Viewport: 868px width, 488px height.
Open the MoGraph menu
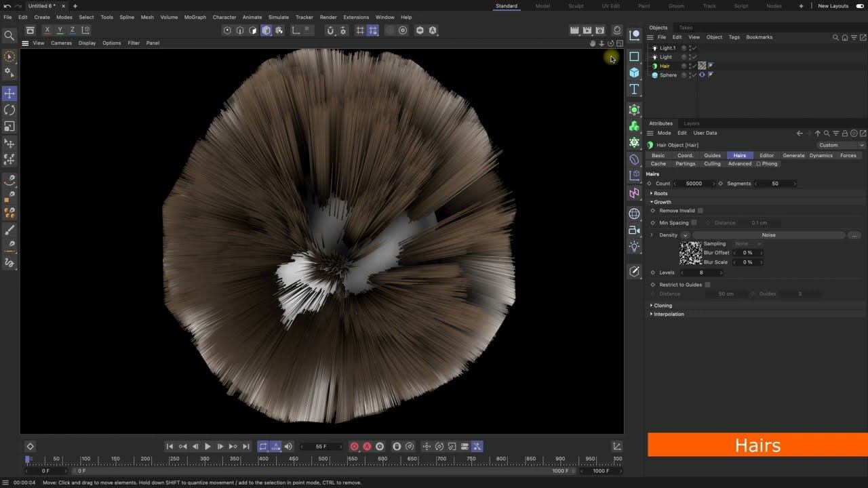195,17
